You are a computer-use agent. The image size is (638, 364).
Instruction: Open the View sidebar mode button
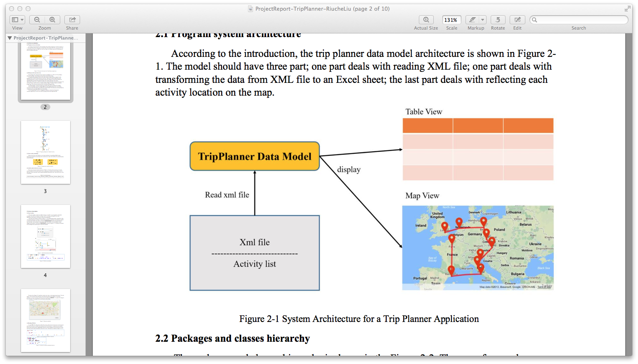point(15,19)
